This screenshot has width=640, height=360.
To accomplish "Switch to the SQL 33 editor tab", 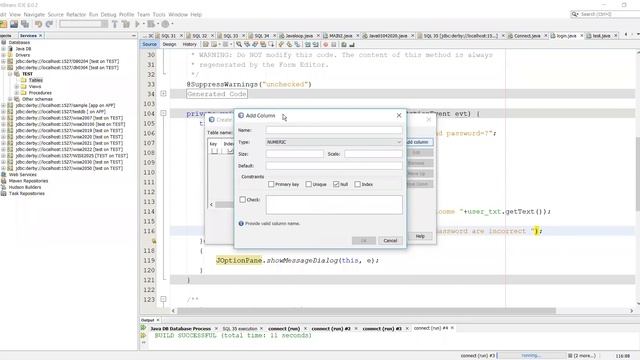I will [x=230, y=36].
